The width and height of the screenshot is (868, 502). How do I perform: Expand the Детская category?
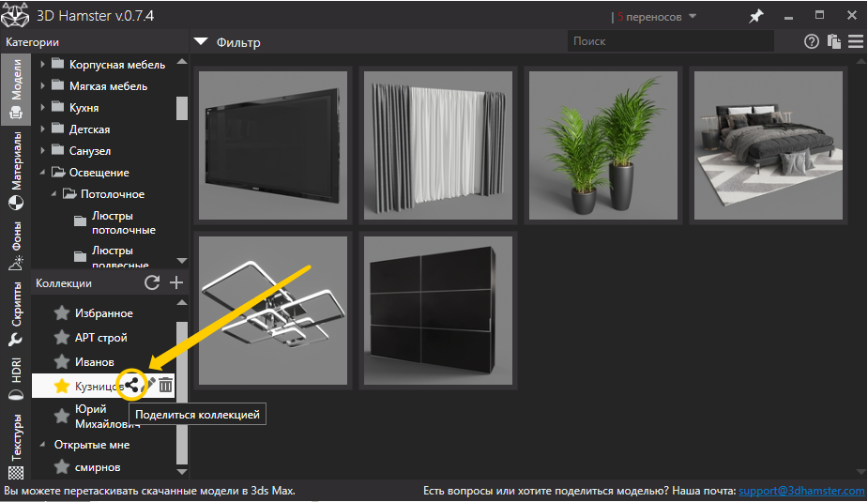coord(42,129)
